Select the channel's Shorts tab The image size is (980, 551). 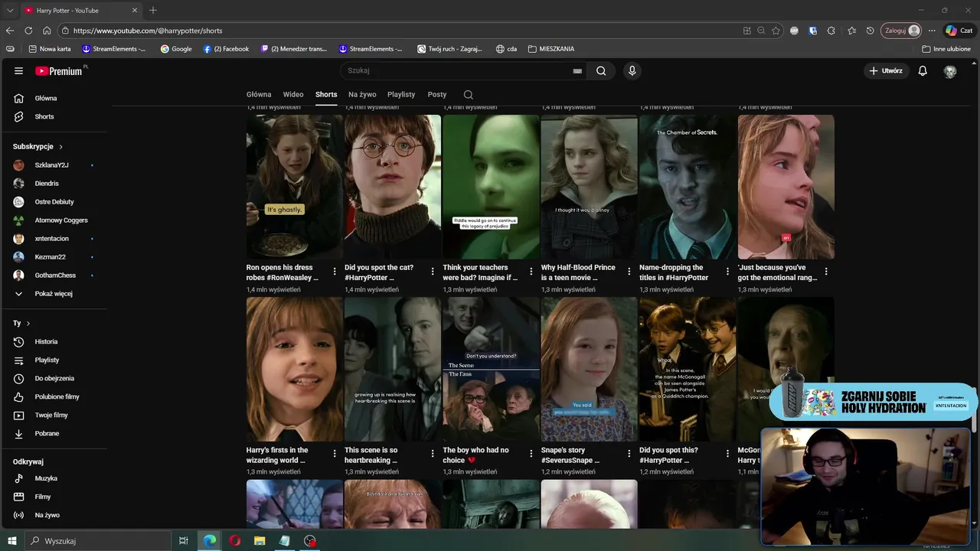click(326, 95)
